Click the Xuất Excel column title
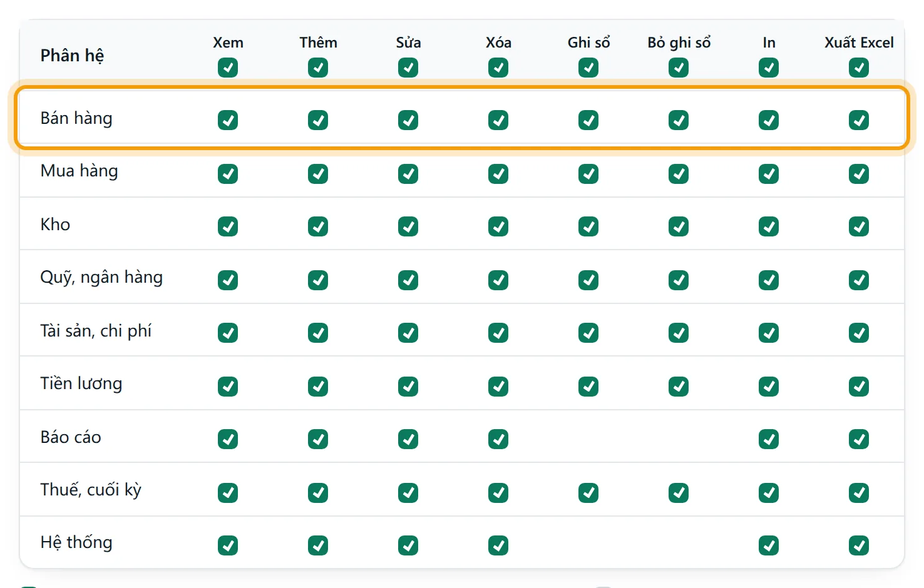The width and height of the screenshot is (924, 588). 859,43
